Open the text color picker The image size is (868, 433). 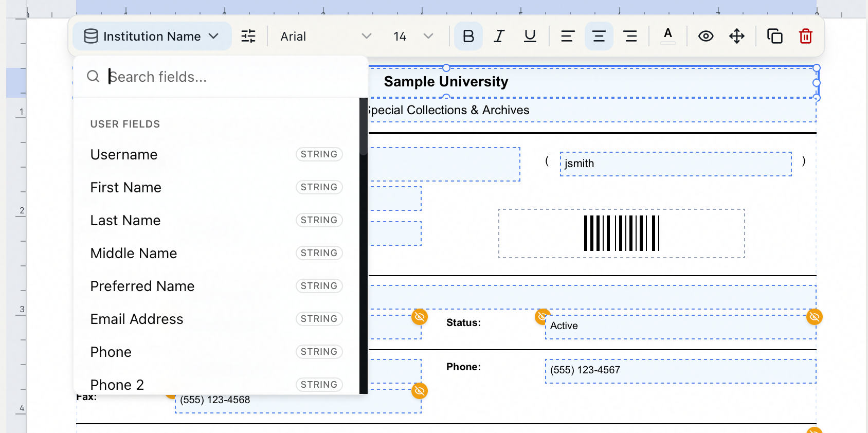[x=667, y=36]
